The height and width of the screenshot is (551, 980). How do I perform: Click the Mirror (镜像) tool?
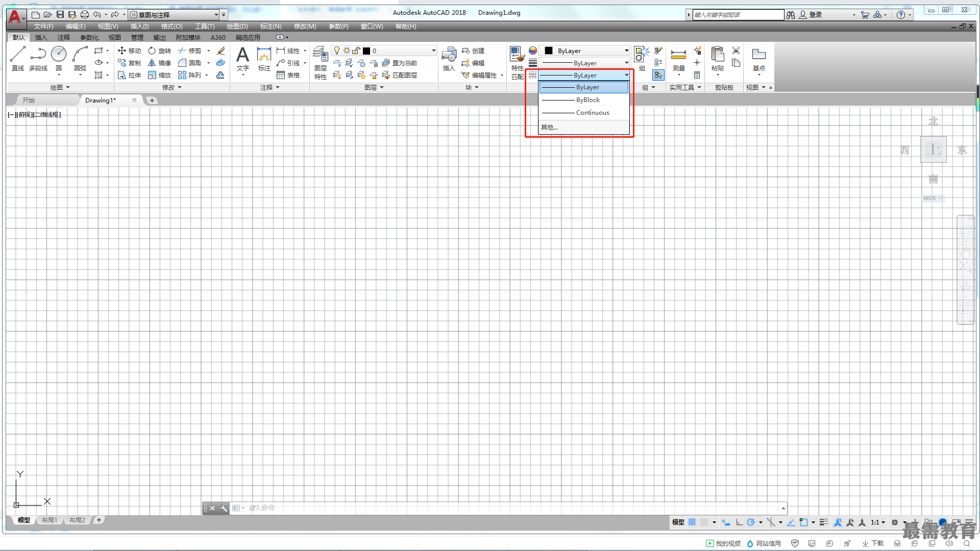pos(159,63)
